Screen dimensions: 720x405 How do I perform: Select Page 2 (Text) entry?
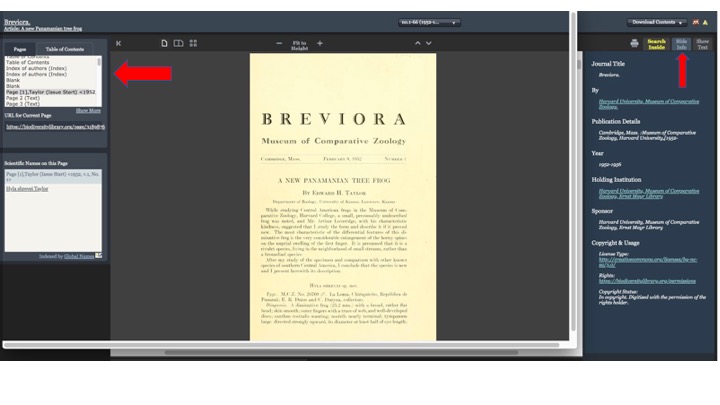[x=23, y=98]
